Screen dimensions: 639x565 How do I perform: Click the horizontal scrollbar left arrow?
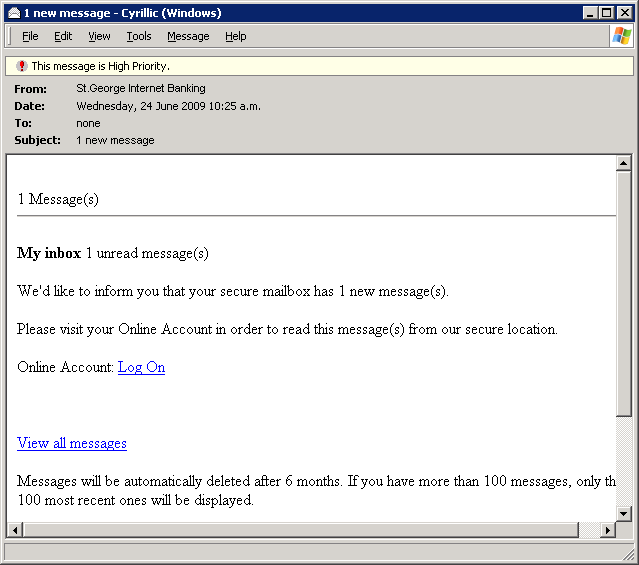point(15,530)
